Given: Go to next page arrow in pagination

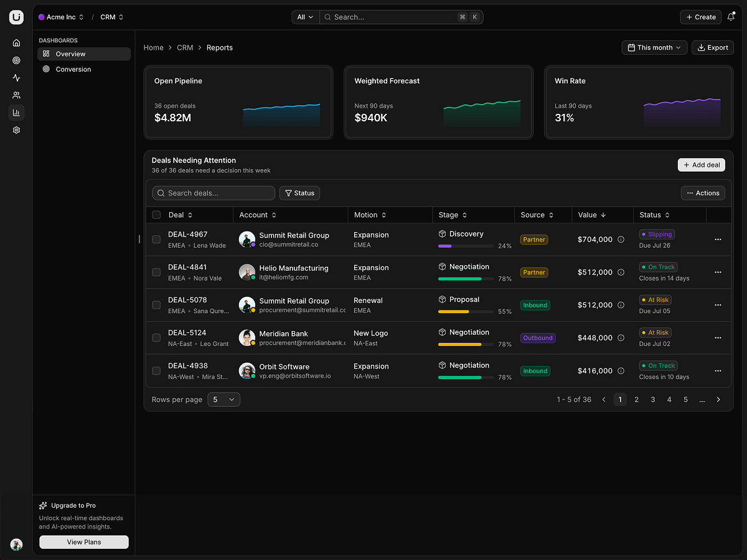Looking at the screenshot, I should coord(718,399).
